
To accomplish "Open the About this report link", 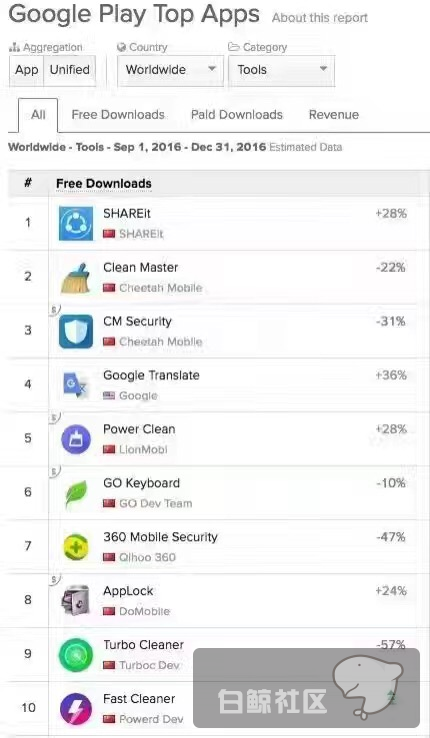I will pos(320,18).
